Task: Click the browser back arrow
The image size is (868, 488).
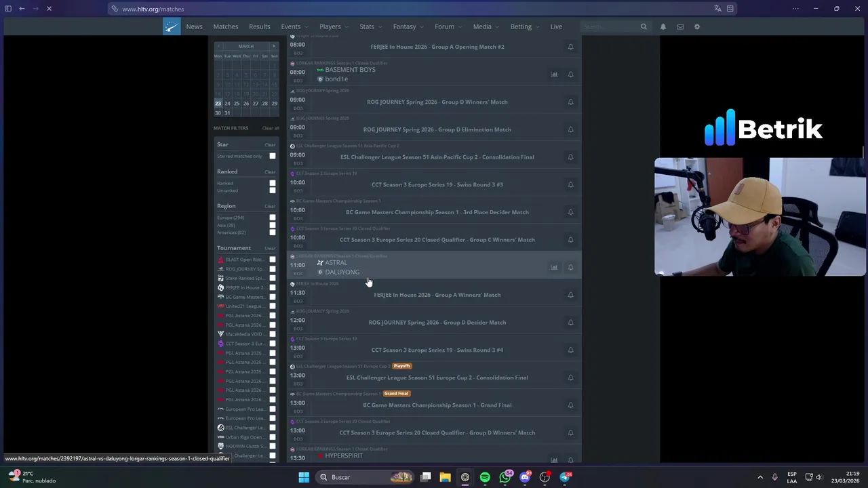Action: point(22,9)
